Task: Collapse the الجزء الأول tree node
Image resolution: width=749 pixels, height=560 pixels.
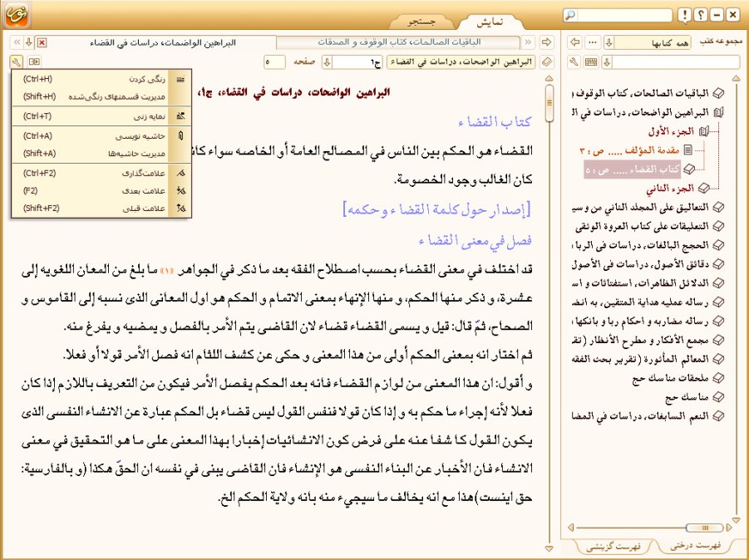Action: pos(703,130)
